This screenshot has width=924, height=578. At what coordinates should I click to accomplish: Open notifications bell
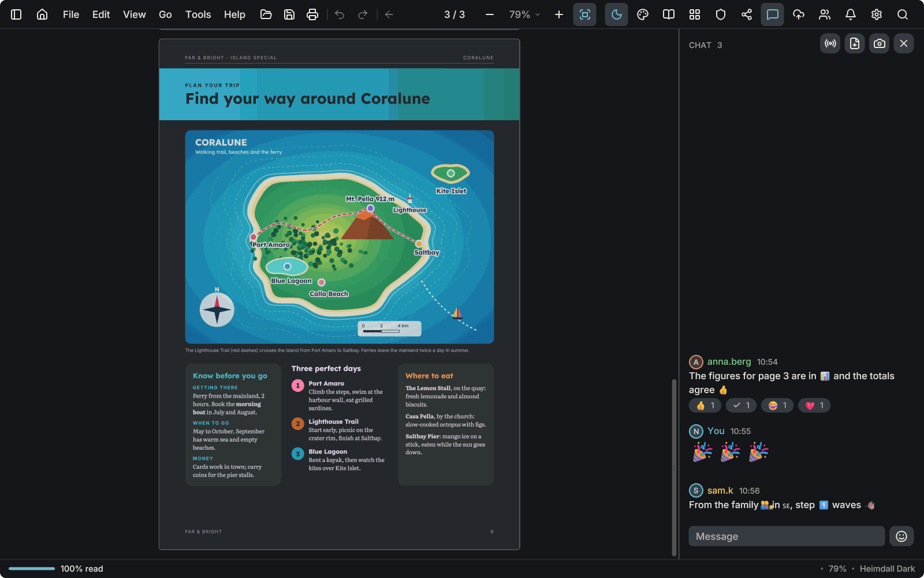point(851,14)
